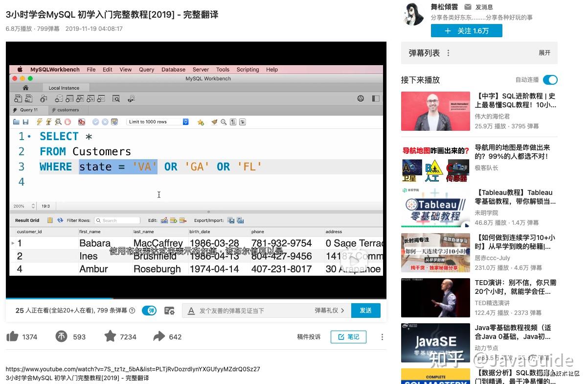Click the Apple menu icon in the video
The image size is (588, 384).
point(20,70)
